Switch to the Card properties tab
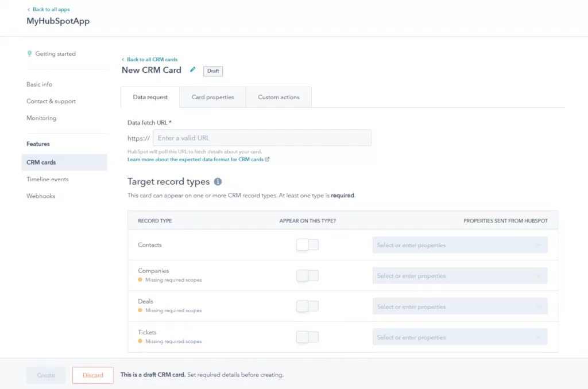Screen dimensions: 588x389 212,97
